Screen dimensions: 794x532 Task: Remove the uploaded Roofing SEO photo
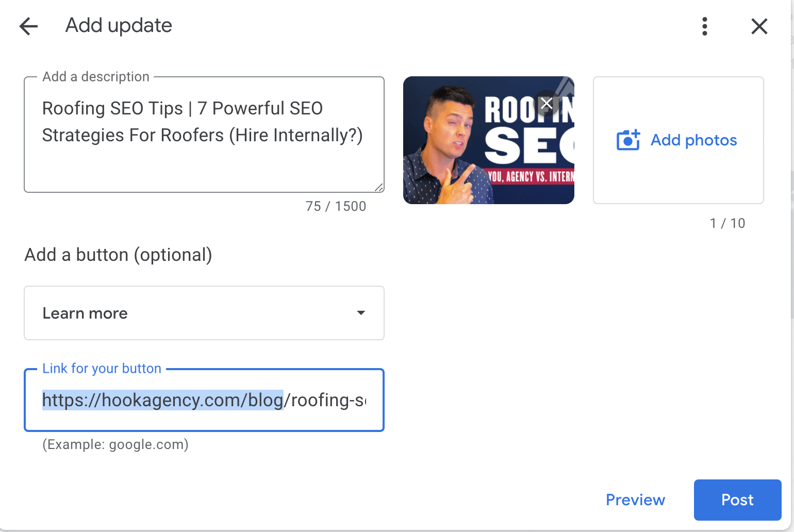(547, 104)
